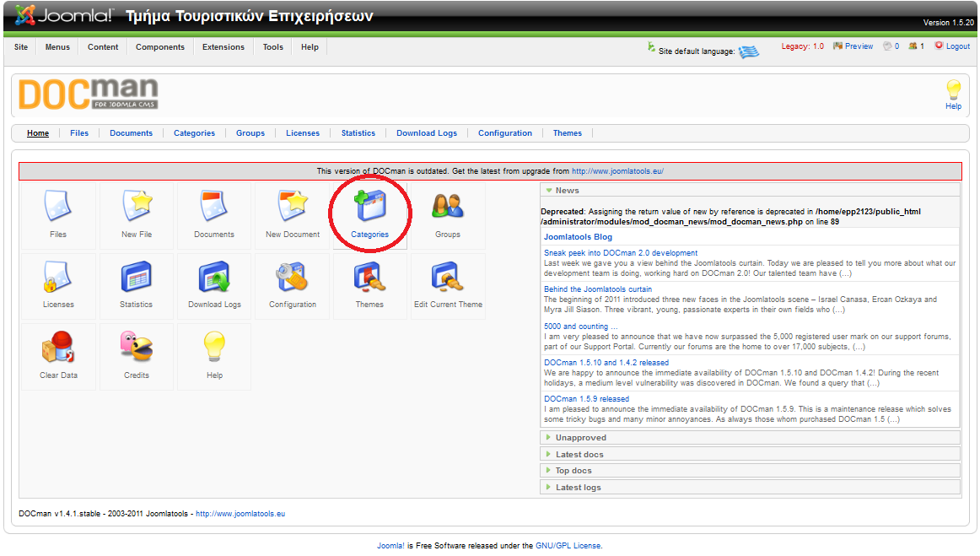This screenshot has width=980, height=556.
Task: Open the GNU/GPL License link
Action: tap(568, 545)
